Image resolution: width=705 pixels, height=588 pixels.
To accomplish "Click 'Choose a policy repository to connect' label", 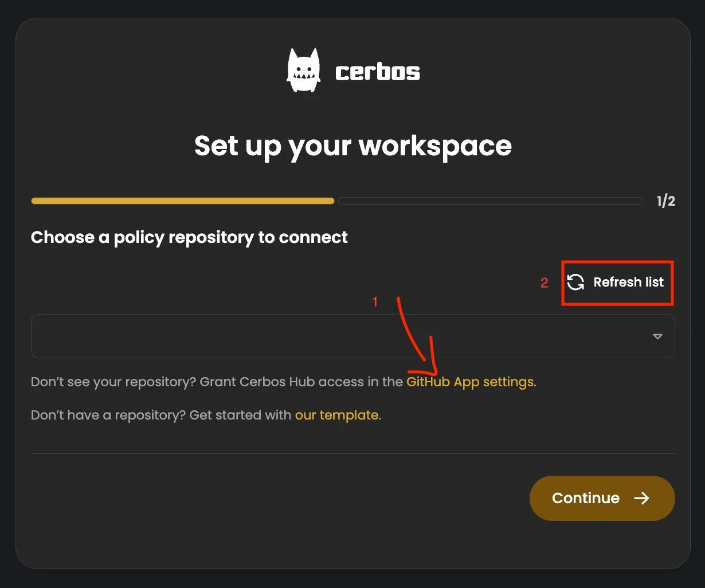I will tap(189, 237).
